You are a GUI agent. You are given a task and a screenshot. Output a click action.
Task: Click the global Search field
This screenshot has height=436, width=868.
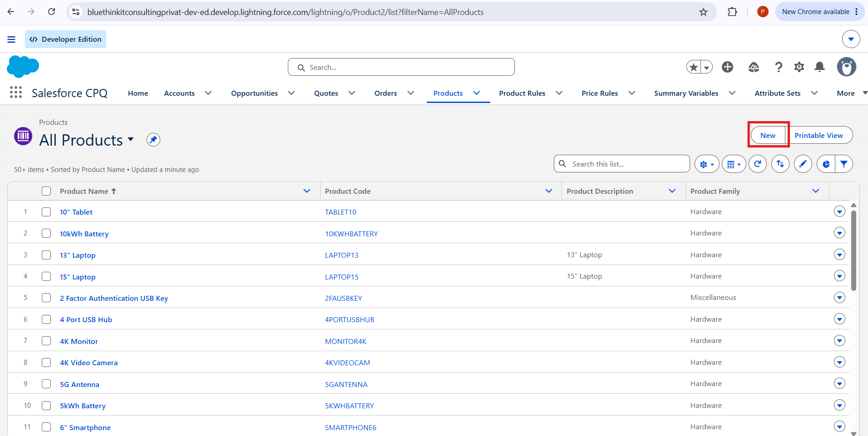pyautogui.click(x=401, y=67)
